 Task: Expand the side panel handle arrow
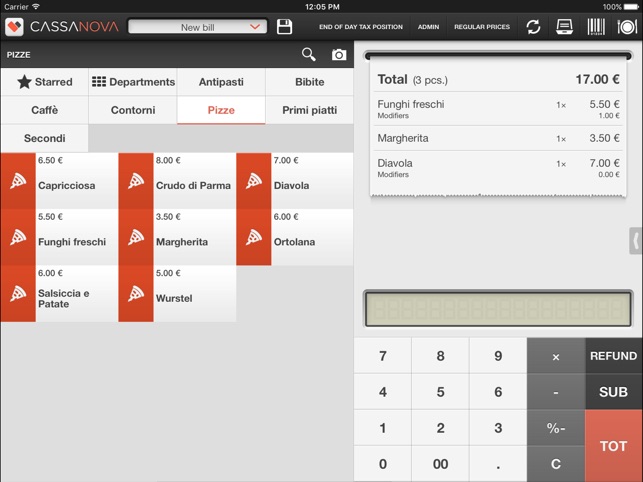(x=636, y=241)
